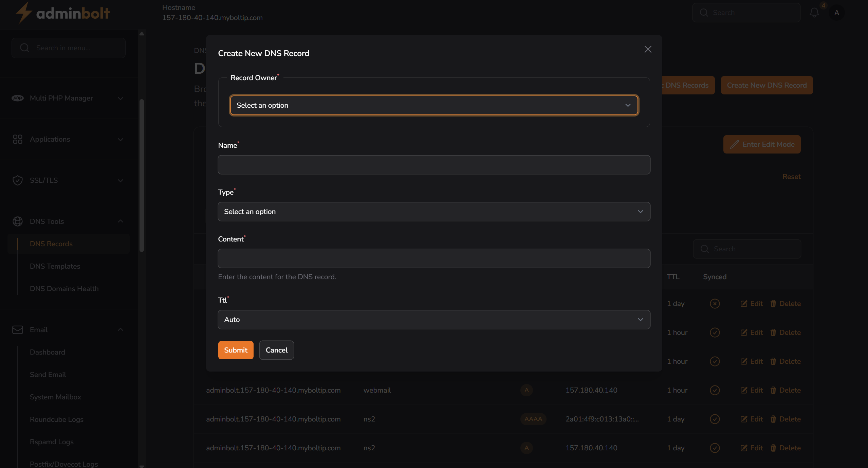Click the Email envelope icon
Screen dimensions: 868x468
pyautogui.click(x=18, y=329)
